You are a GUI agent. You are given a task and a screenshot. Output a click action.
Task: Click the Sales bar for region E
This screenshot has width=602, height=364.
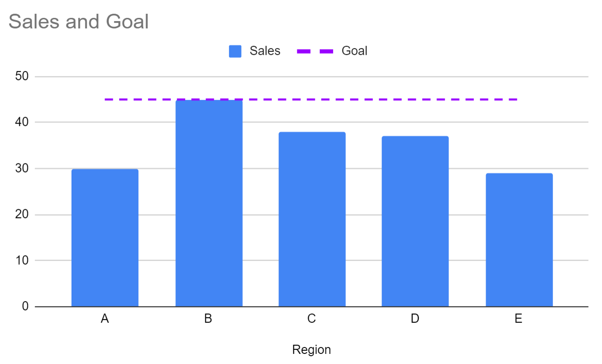519,240
